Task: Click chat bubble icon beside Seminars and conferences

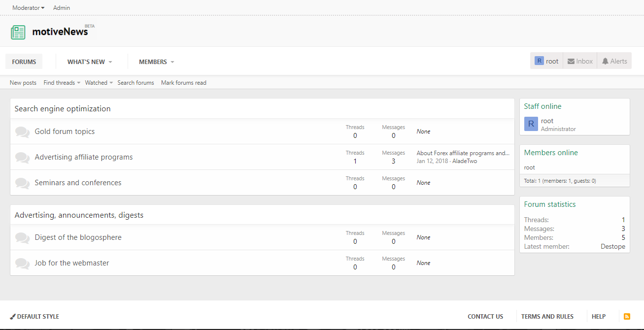Action: point(22,183)
